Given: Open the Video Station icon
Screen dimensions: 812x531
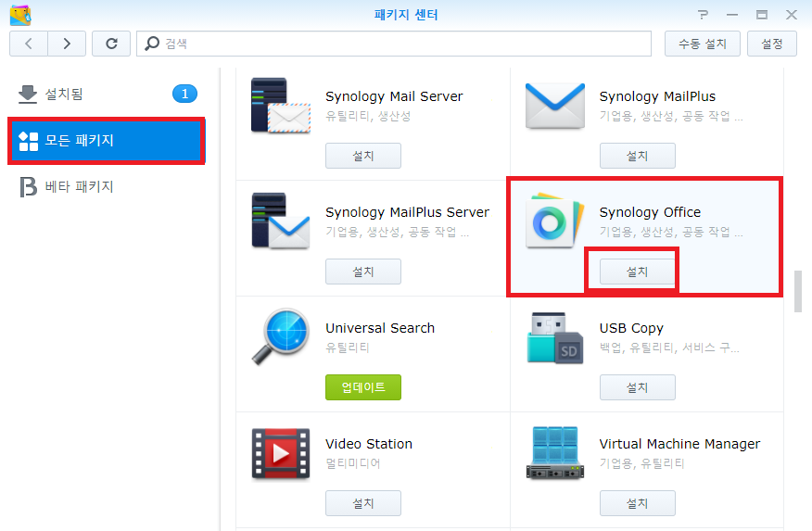Looking at the screenshot, I should tap(281, 453).
